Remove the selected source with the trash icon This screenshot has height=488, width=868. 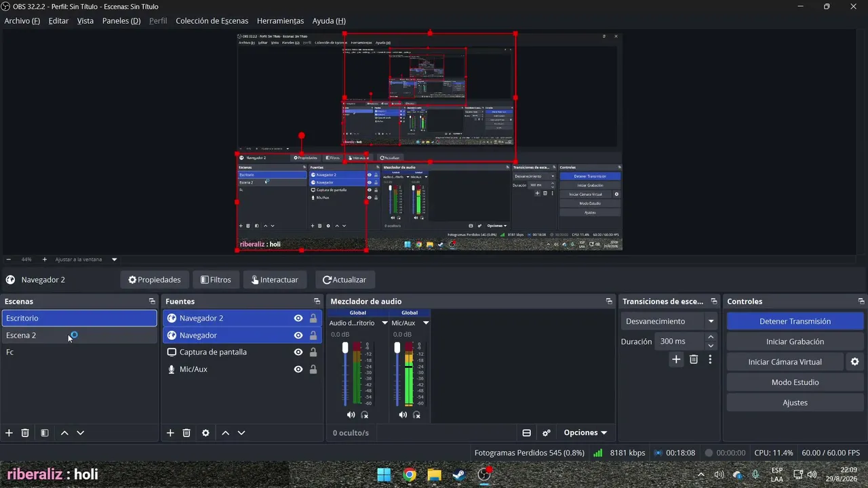[186, 433]
